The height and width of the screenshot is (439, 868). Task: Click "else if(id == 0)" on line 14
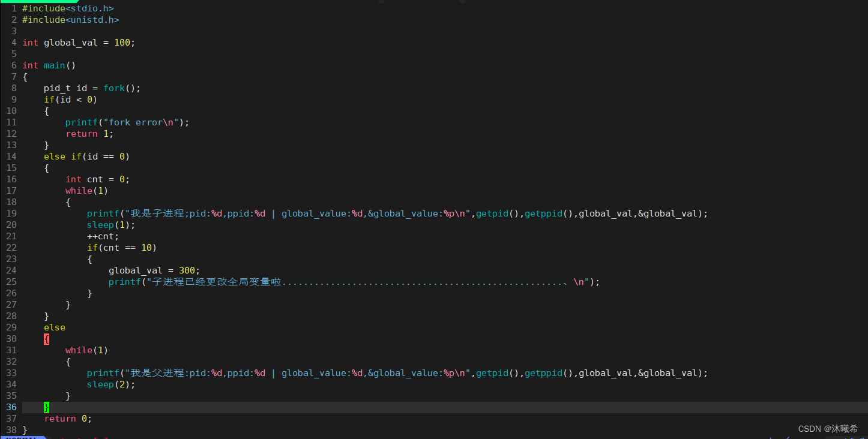[x=87, y=157]
